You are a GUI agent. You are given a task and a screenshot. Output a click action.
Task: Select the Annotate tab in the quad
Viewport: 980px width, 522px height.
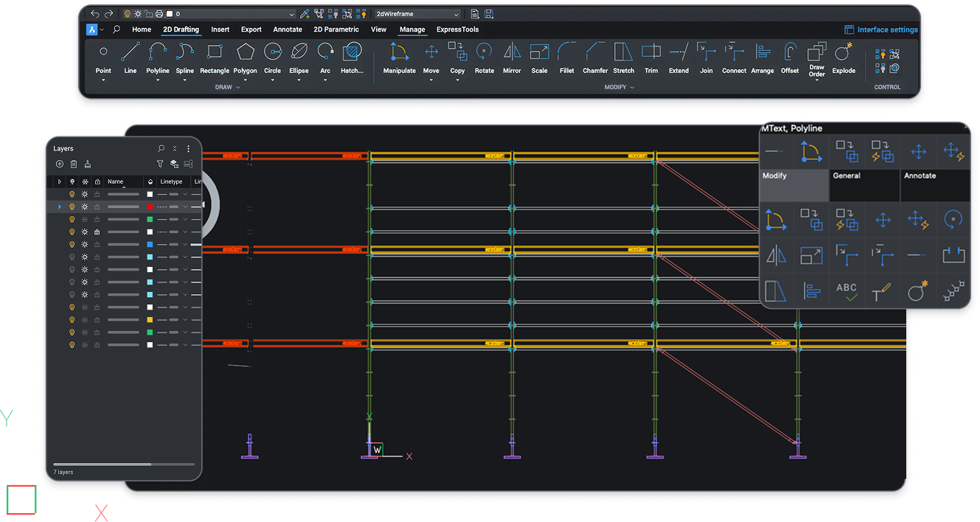point(935,185)
